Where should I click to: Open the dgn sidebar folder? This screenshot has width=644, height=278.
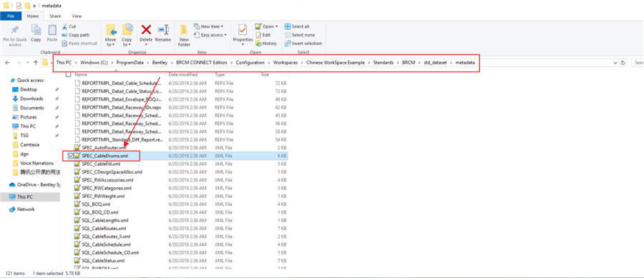[x=24, y=154]
